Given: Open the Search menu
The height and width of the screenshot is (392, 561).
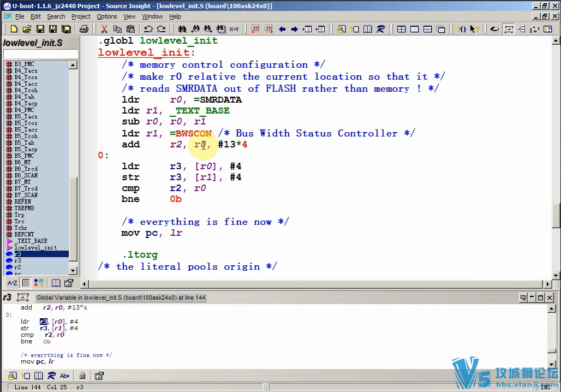Looking at the screenshot, I should [x=56, y=16].
